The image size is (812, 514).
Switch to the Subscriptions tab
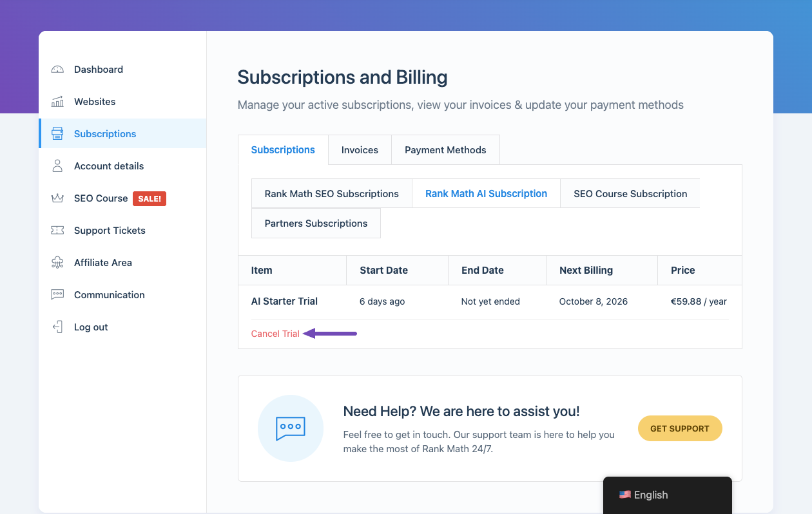(x=283, y=149)
